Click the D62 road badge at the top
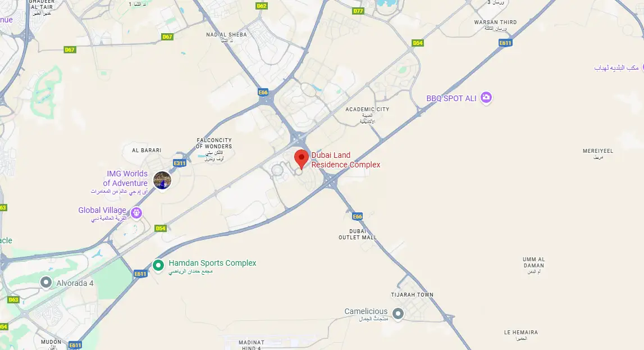The height and width of the screenshot is (350, 644). pyautogui.click(x=262, y=6)
